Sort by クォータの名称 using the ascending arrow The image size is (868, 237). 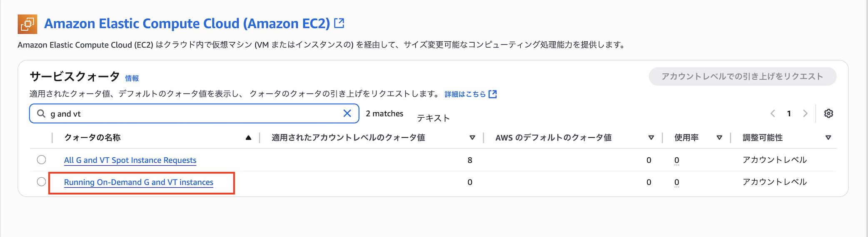coord(248,138)
